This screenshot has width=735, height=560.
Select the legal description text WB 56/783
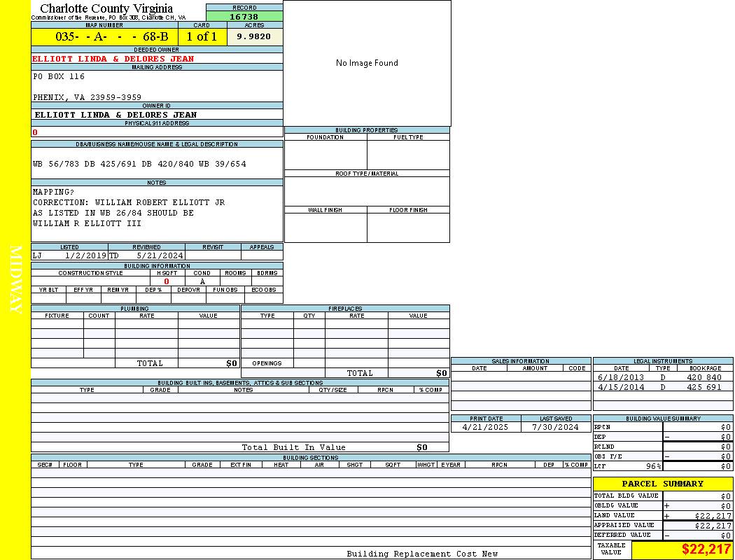click(x=139, y=164)
